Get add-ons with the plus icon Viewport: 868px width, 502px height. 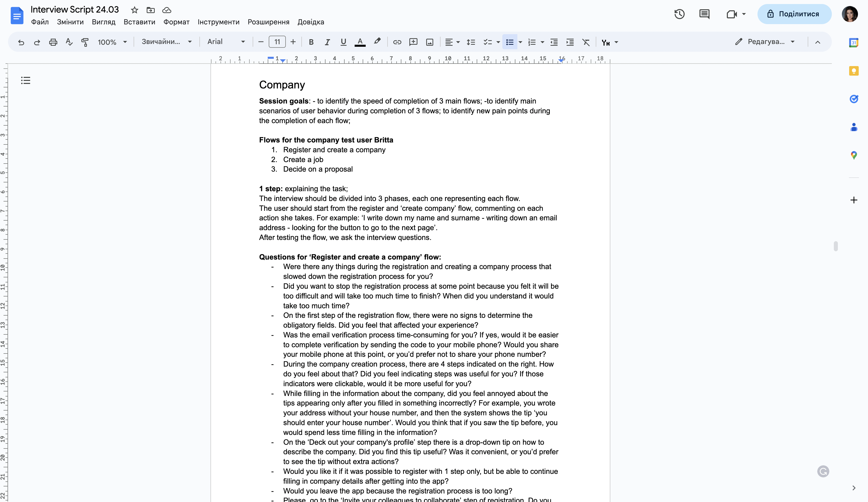pyautogui.click(x=853, y=200)
